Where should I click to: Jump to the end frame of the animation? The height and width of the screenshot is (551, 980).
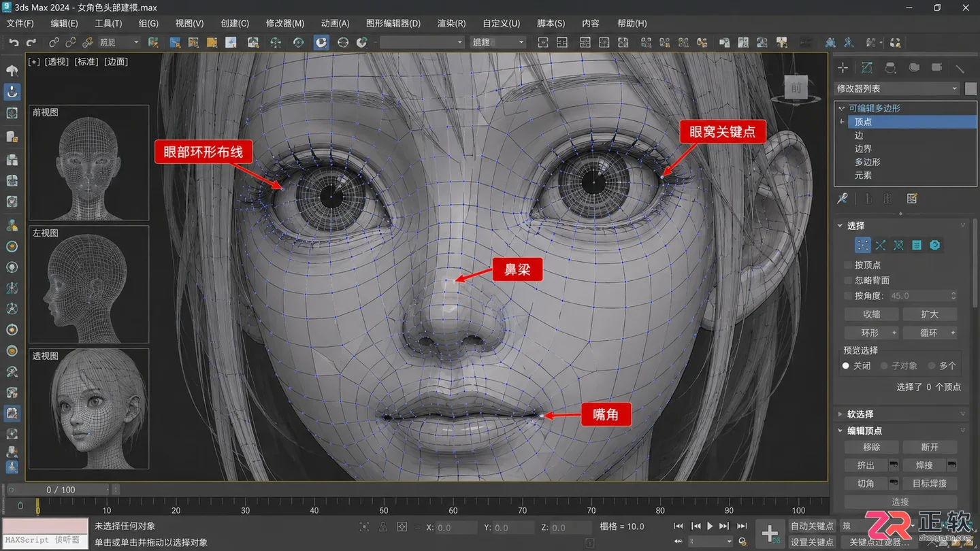pyautogui.click(x=742, y=527)
